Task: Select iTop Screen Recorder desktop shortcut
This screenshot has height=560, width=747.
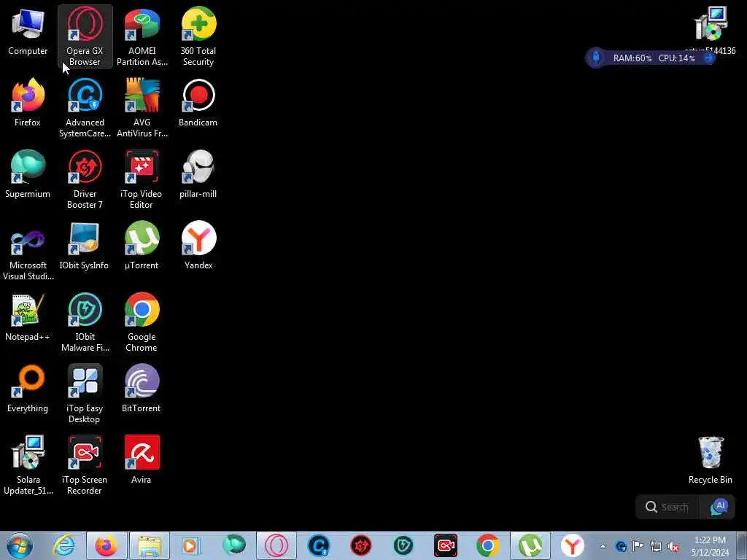Action: (85, 464)
